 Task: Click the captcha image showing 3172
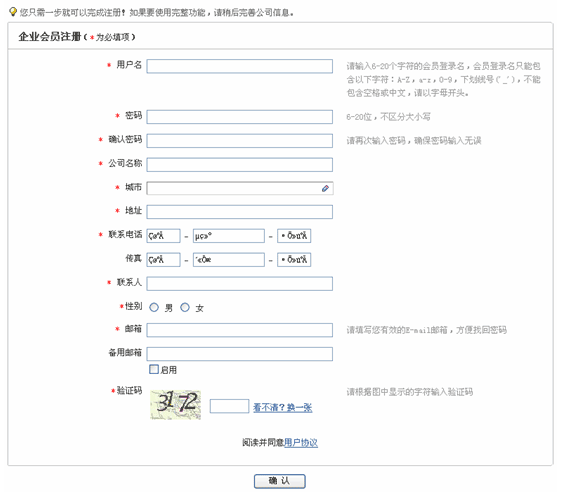click(x=175, y=405)
